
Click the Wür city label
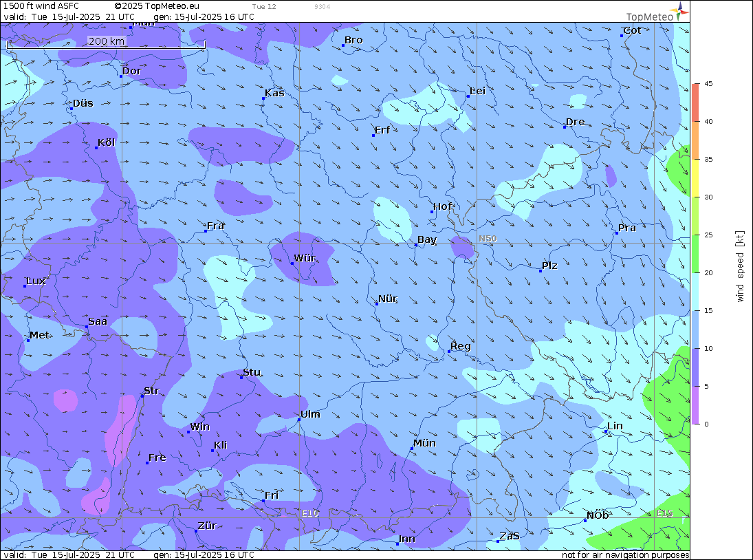click(x=305, y=259)
